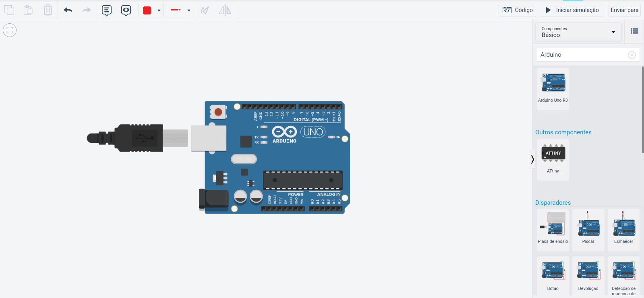This screenshot has width=644, height=298.
Task: Click the Paste icon in toolbar
Action: tap(28, 10)
